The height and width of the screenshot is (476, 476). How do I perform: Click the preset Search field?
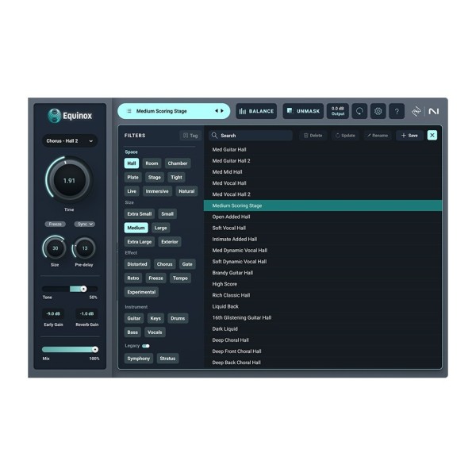click(251, 136)
